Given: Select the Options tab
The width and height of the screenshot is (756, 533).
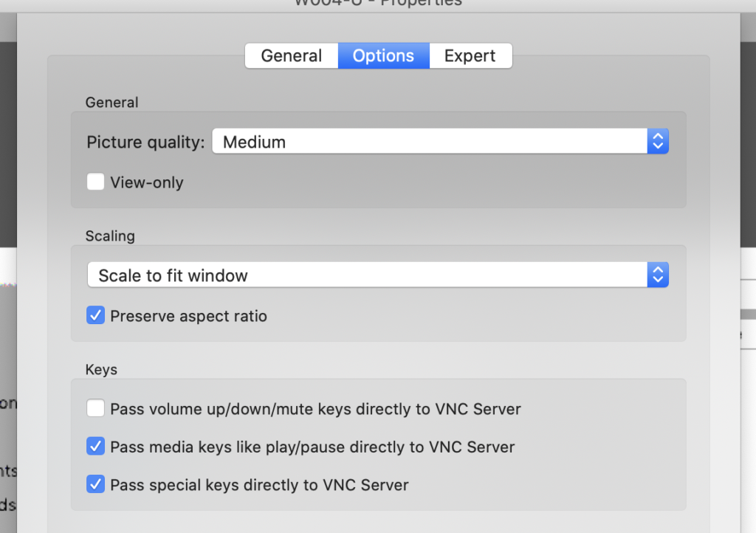Looking at the screenshot, I should (383, 56).
